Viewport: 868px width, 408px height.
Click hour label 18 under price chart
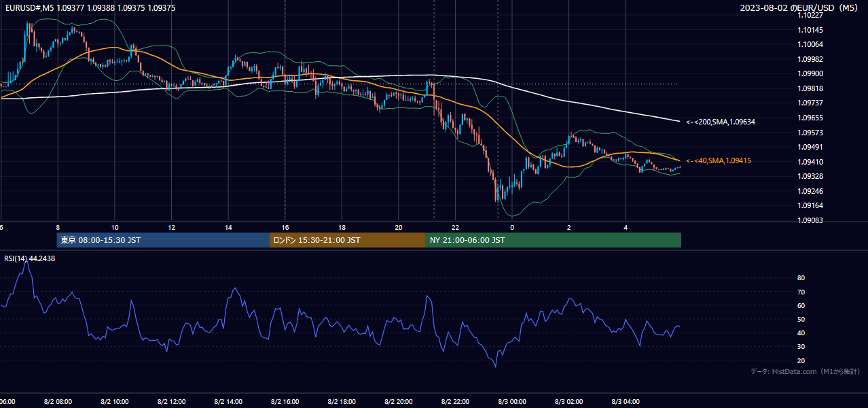342,227
